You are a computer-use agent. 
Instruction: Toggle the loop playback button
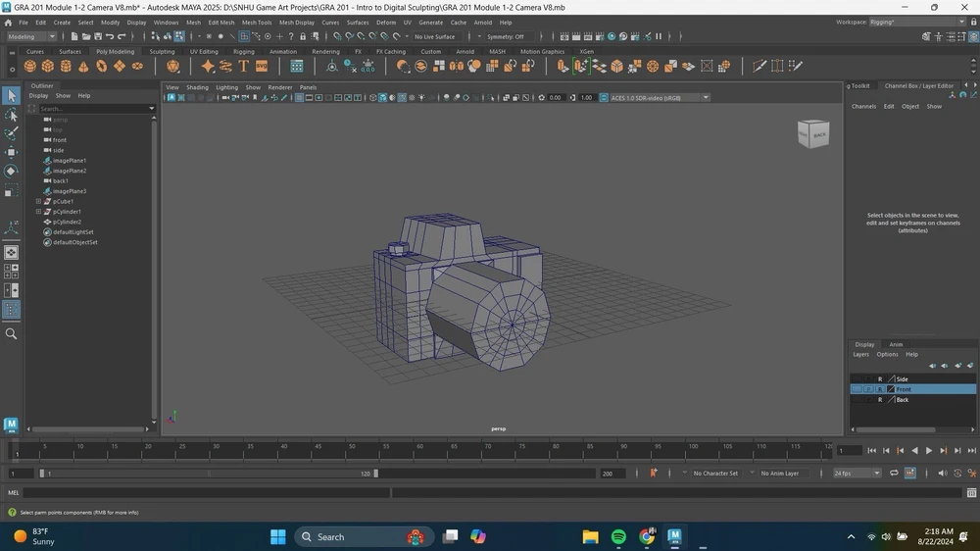pos(894,473)
